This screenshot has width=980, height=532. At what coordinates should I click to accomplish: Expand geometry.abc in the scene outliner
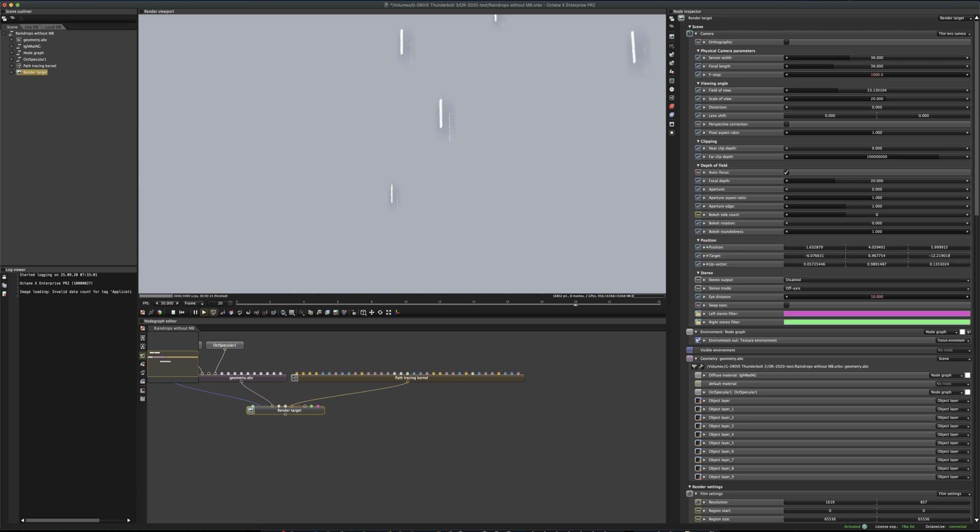[11, 40]
